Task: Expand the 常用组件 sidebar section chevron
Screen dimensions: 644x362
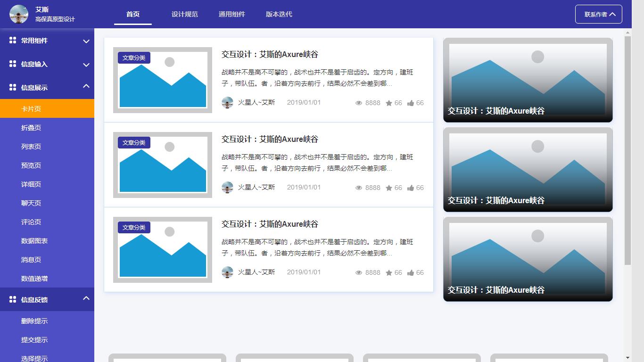Action: 86,41
